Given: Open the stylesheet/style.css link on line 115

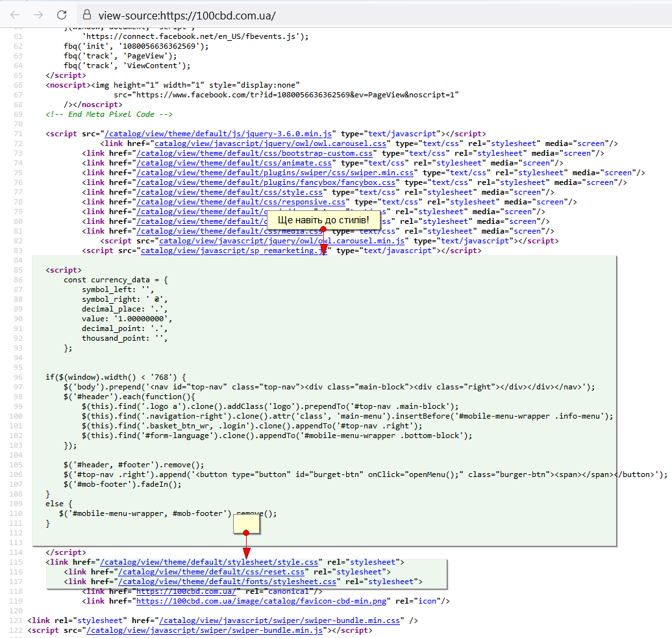Looking at the screenshot, I should (x=209, y=562).
